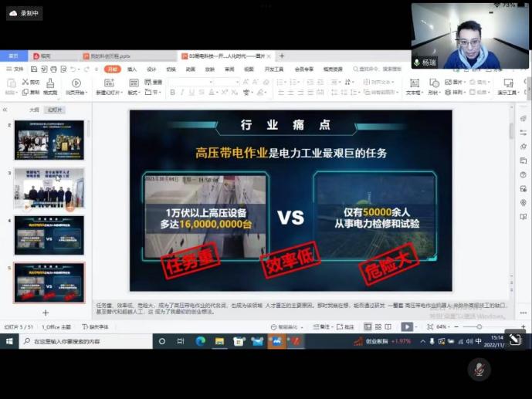Switch to the 插入 (Insert) ribbon tab
Viewport: 532px width, 399px height.
click(132, 69)
